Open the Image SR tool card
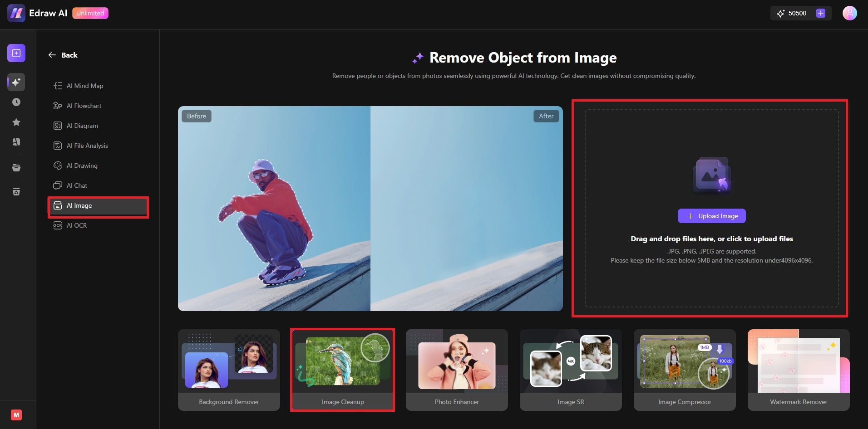Viewport: 868px width, 429px height. 571,370
